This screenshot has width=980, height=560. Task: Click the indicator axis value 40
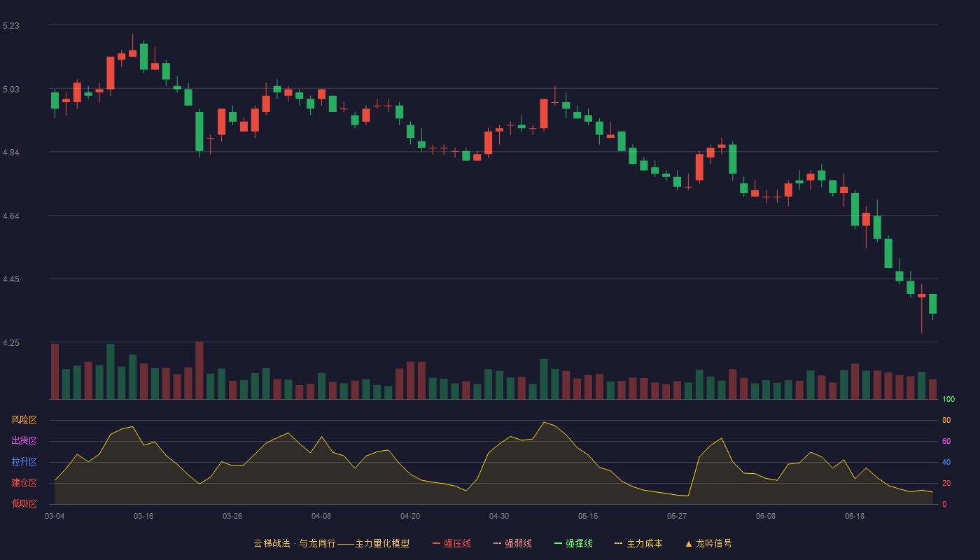click(946, 463)
